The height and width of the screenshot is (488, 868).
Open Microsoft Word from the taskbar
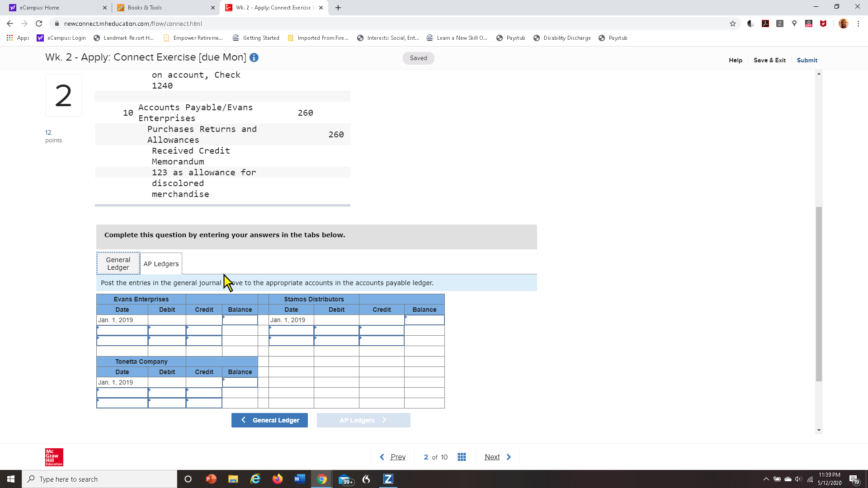coord(299,479)
